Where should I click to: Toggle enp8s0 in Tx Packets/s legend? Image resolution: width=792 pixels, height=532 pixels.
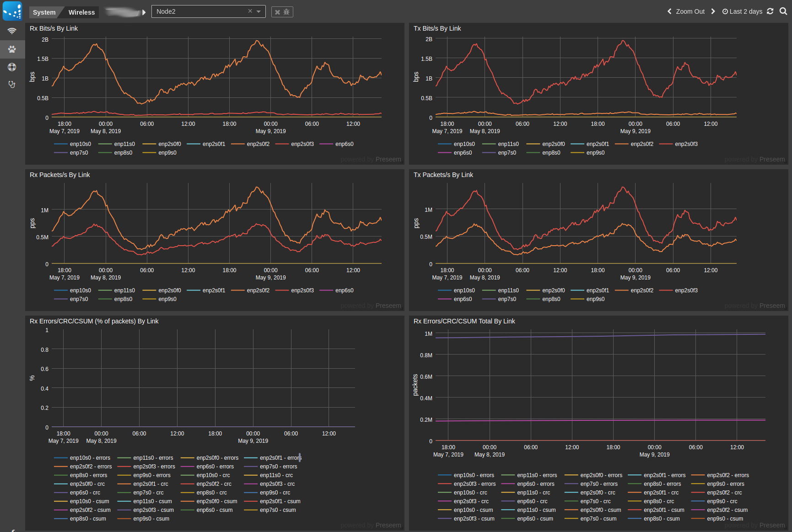(x=543, y=299)
